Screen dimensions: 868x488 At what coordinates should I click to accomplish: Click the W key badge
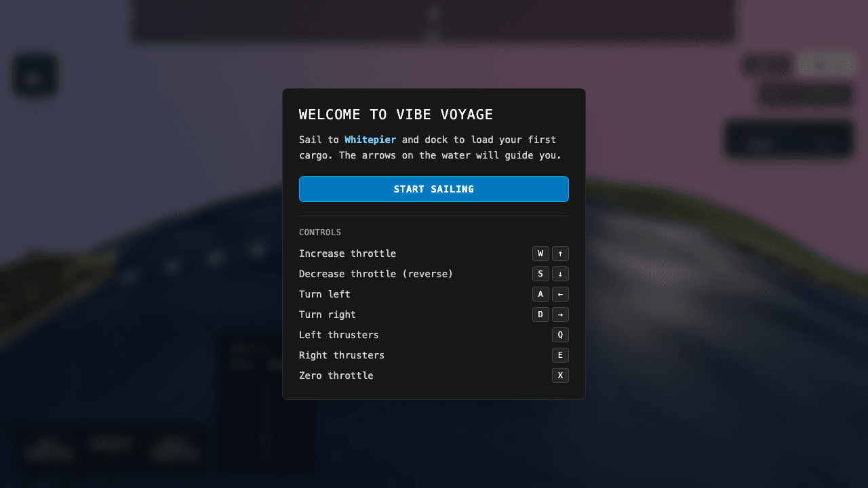coord(540,253)
